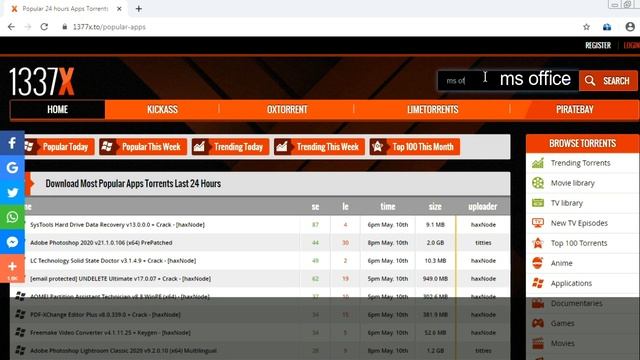Open the LIMETORRENTS navigation tab
Screen dimensions: 640x360
pos(433,109)
